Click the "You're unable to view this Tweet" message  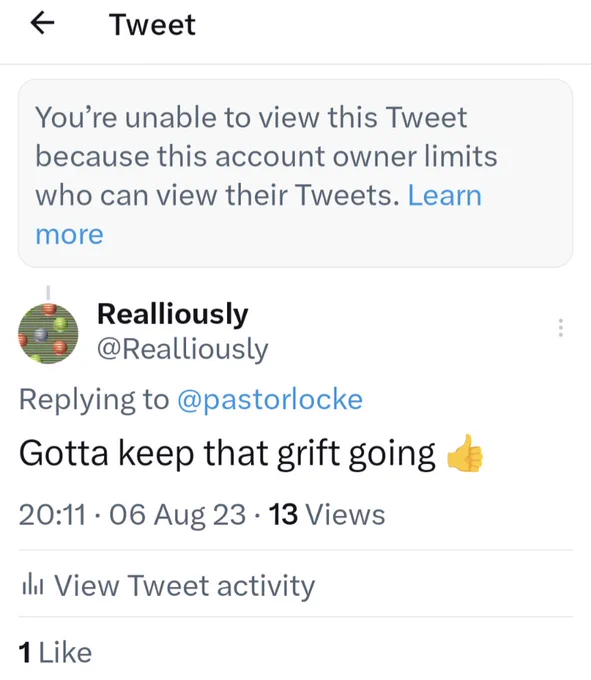pyautogui.click(x=251, y=118)
